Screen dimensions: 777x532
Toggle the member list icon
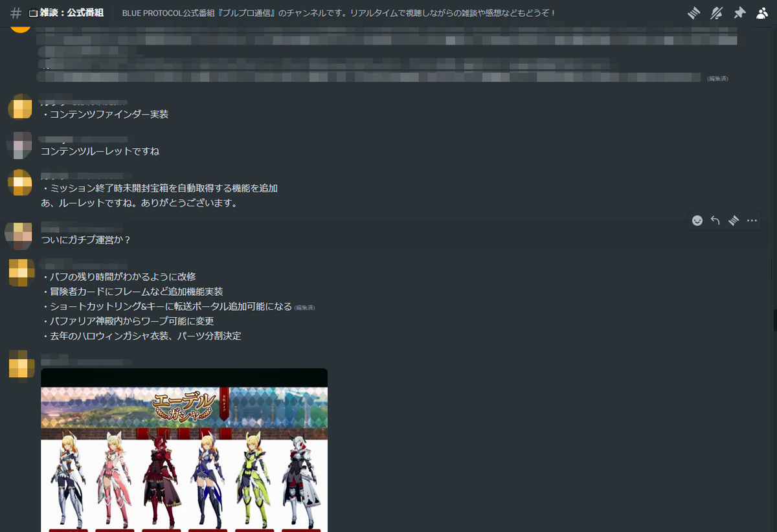coord(762,13)
